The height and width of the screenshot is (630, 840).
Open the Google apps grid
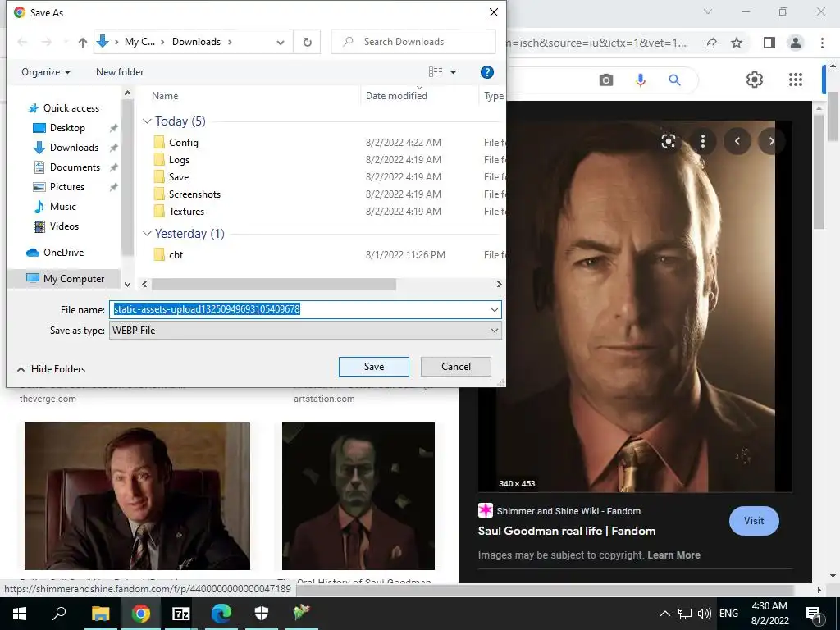tap(796, 80)
